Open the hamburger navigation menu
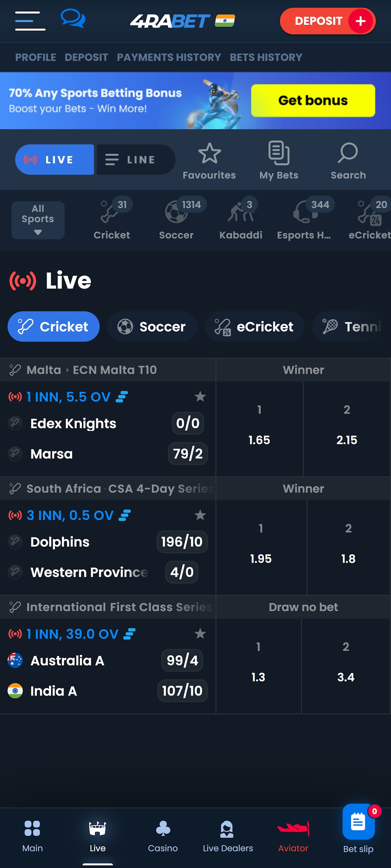This screenshot has height=868, width=391. tap(29, 21)
